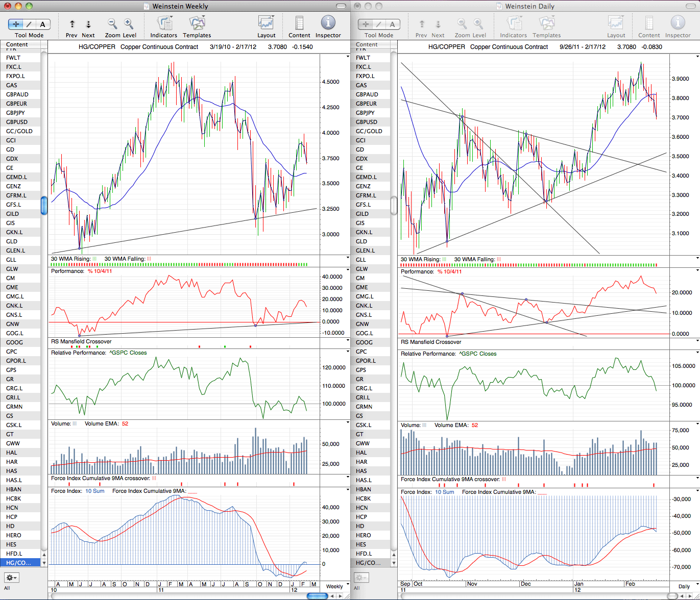Expand the Volume pane menu arrow in Weekly chart
700x600 pixels.
pos(348,423)
